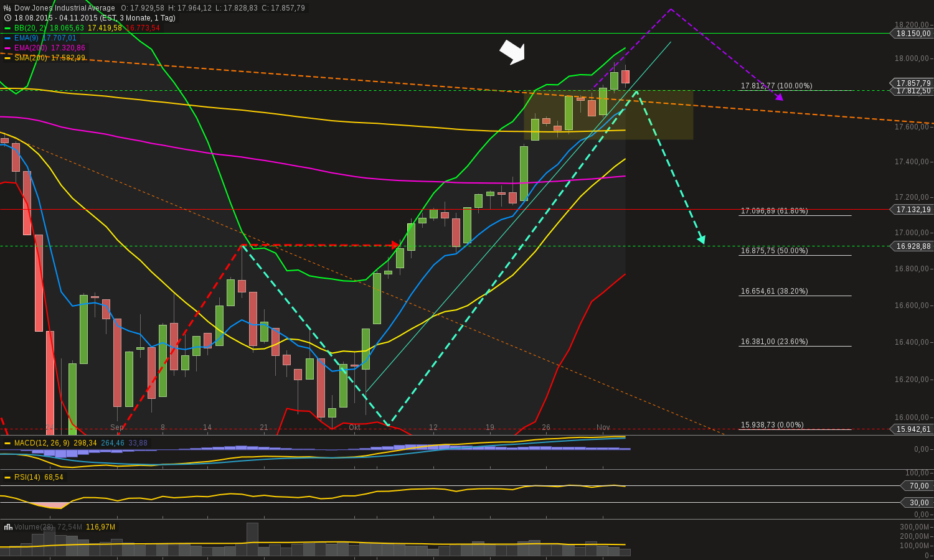Image resolution: width=934 pixels, height=560 pixels.
Task: Click the EMA(9) value 17.707,01
Action: pos(59,38)
